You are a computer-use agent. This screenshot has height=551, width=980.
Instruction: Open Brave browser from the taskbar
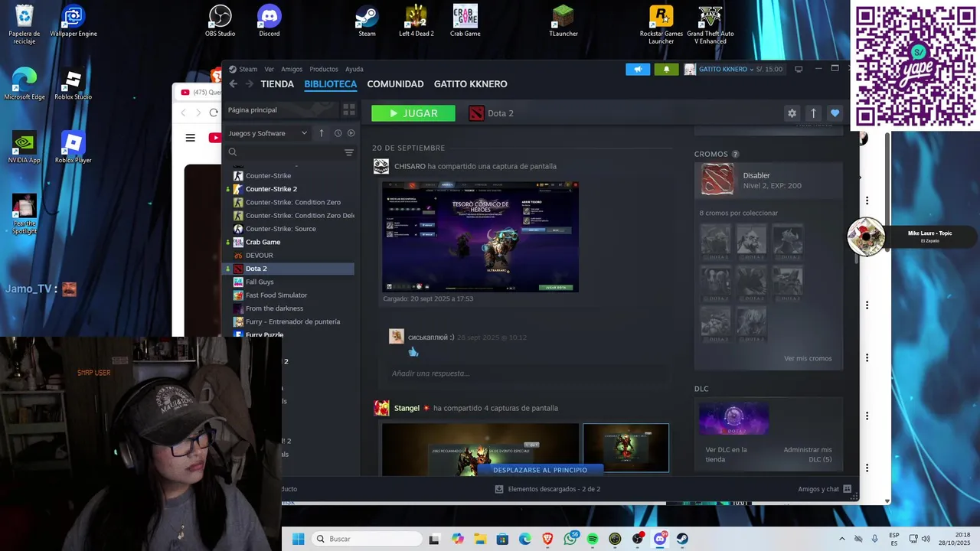[x=547, y=539]
